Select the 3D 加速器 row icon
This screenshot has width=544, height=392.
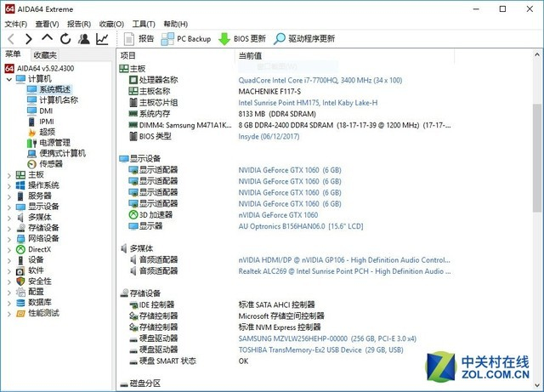coord(133,215)
